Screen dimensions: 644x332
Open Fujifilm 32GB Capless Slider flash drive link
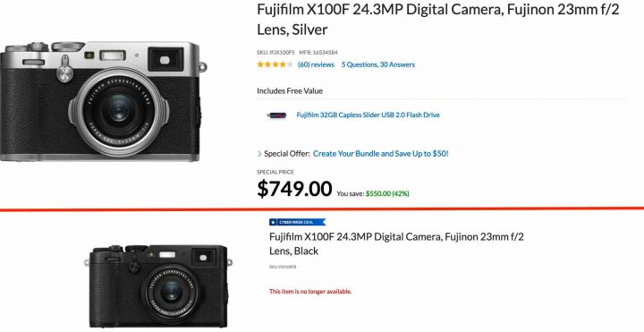tap(368, 115)
